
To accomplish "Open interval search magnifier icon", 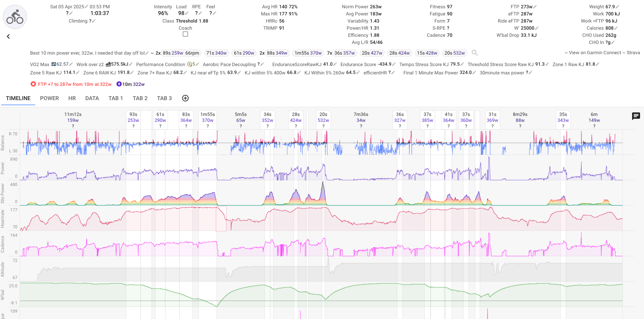I will (x=475, y=53).
